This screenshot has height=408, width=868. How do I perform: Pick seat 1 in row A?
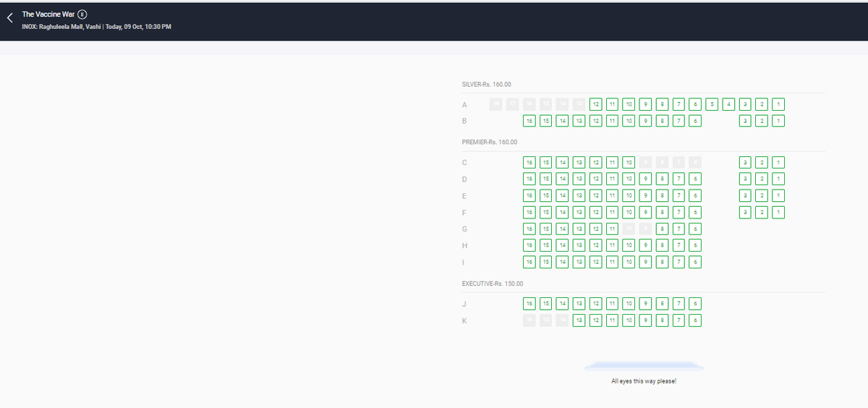[x=778, y=104]
